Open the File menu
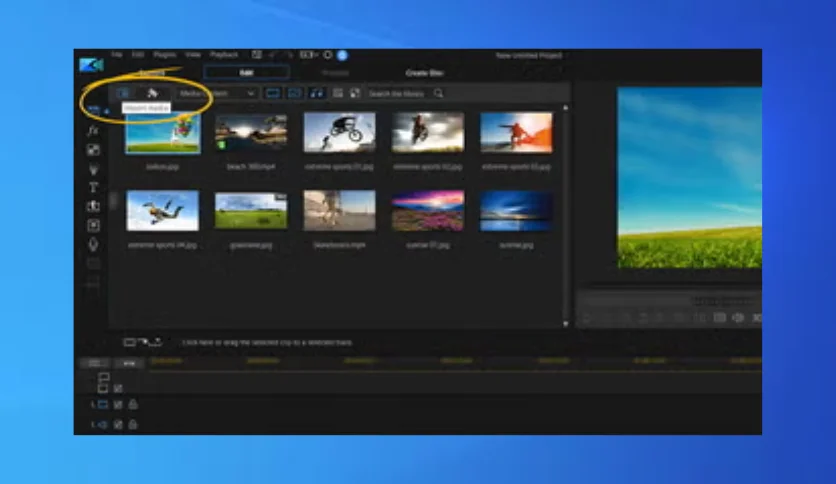Screen dimensions: 836x484 (x=117, y=54)
